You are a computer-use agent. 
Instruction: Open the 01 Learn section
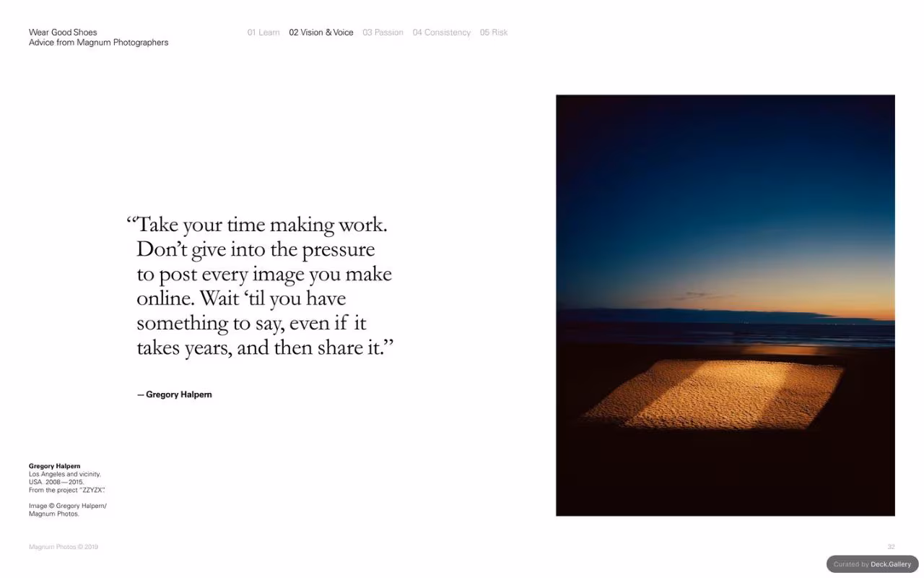(263, 33)
